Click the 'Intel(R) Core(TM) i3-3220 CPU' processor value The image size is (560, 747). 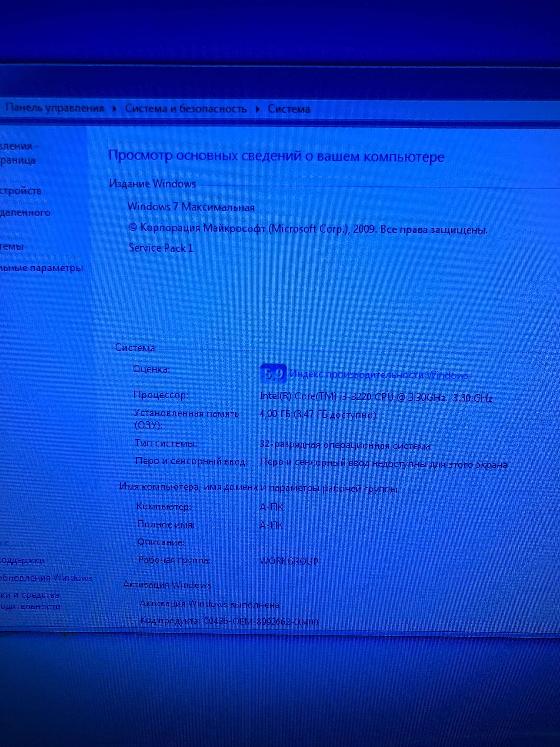(376, 397)
